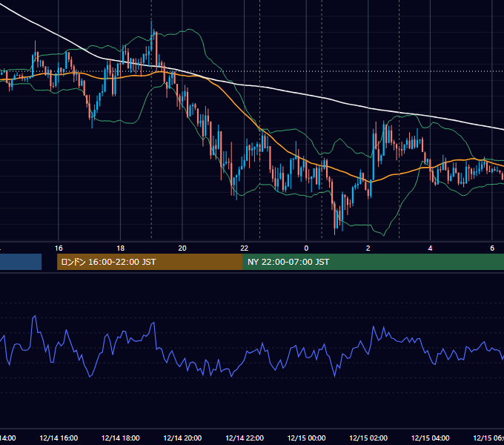The image size is (504, 445).
Task: Click the 12/15 04:00 date label
Action: click(x=431, y=438)
